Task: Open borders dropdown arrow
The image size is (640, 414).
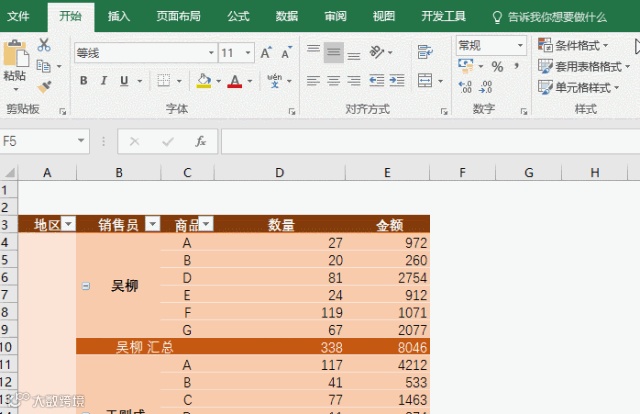Action: coord(179,81)
